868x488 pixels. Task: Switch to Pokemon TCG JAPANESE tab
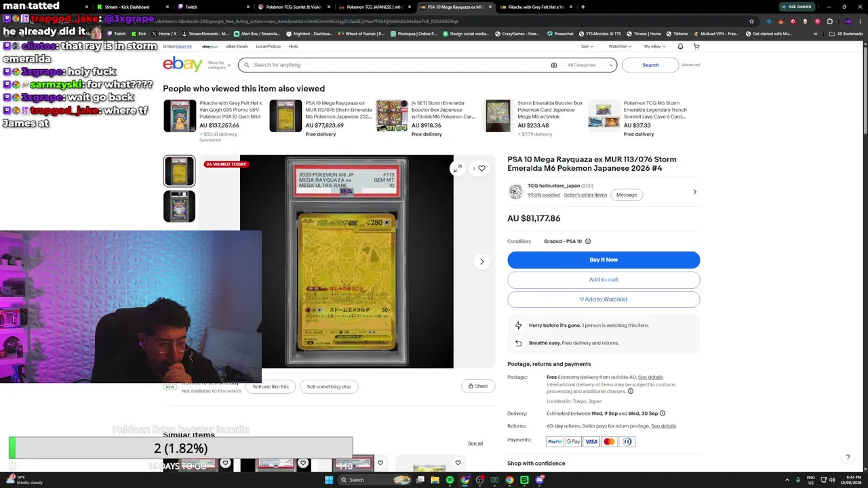click(x=375, y=7)
